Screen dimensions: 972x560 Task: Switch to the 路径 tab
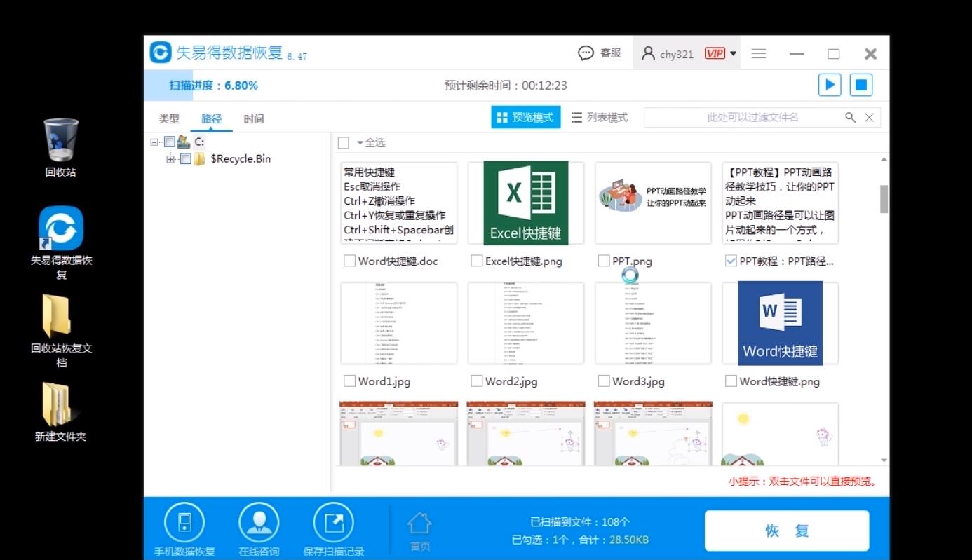(x=211, y=118)
